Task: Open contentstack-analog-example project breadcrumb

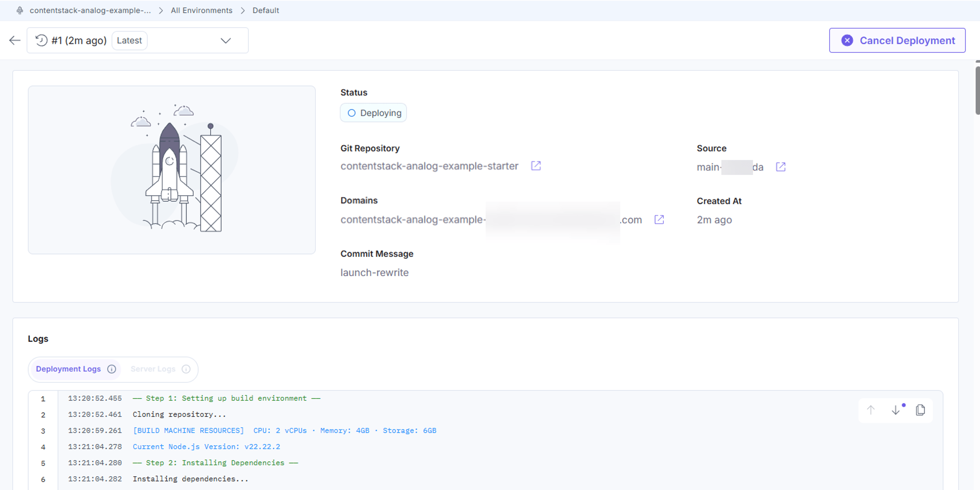Action: [90, 10]
